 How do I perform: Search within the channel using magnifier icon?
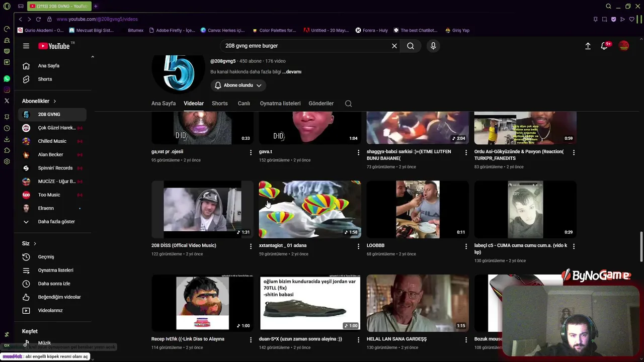(348, 104)
